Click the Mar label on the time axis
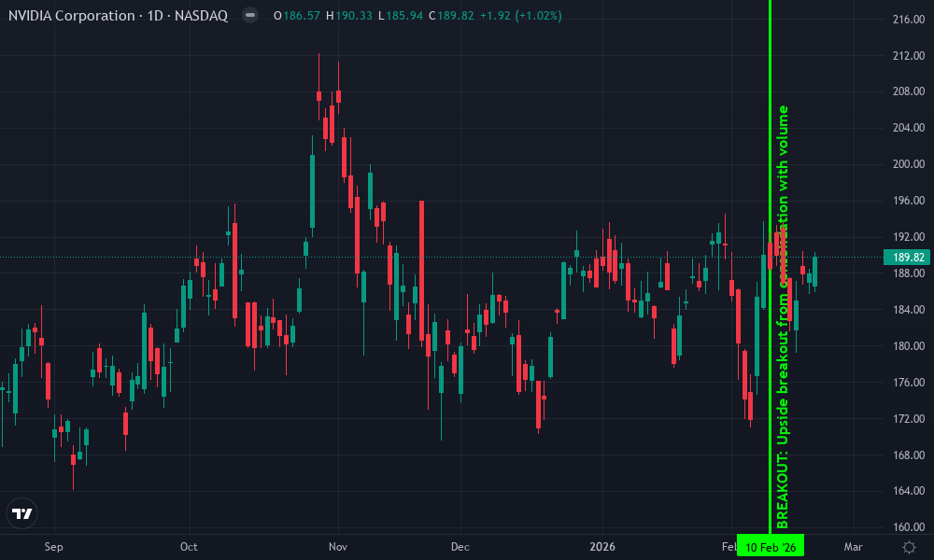 (853, 547)
